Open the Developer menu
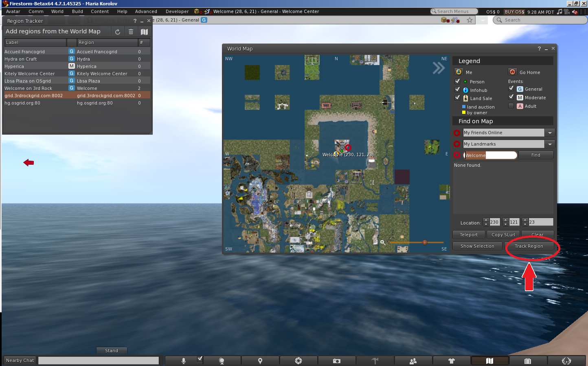Image resolution: width=588 pixels, height=366 pixels. click(177, 11)
